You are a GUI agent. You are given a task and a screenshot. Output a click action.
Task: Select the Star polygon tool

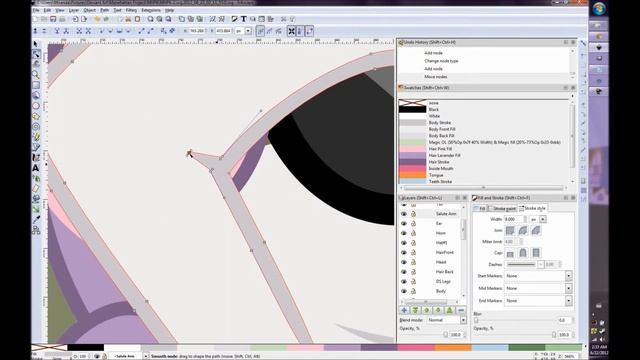coord(36,116)
